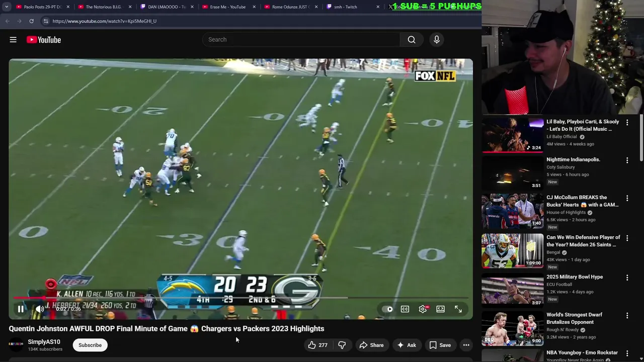The height and width of the screenshot is (362, 644).
Task: Open World's Strongest Dwarf video thumbnail
Action: (x=513, y=329)
